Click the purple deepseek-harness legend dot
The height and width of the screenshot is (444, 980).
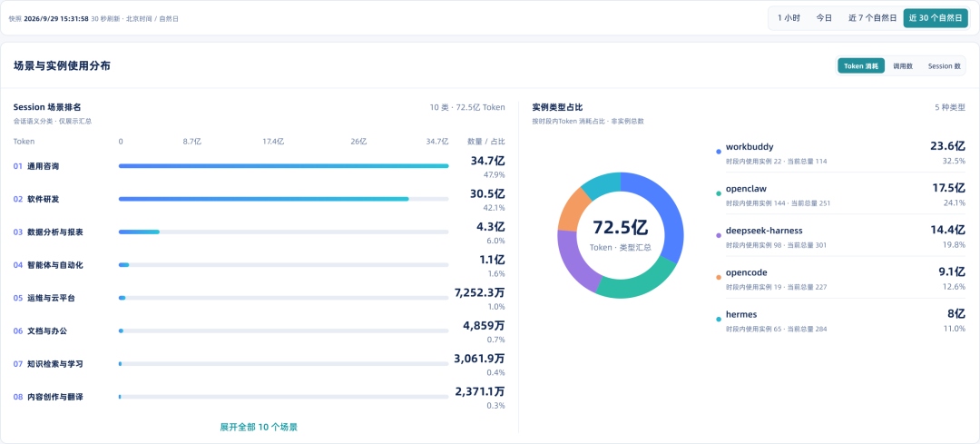pyautogui.click(x=719, y=236)
